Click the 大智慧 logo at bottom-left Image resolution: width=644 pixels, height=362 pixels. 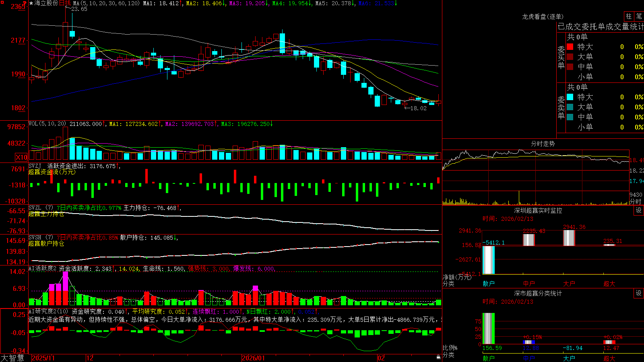point(12,358)
